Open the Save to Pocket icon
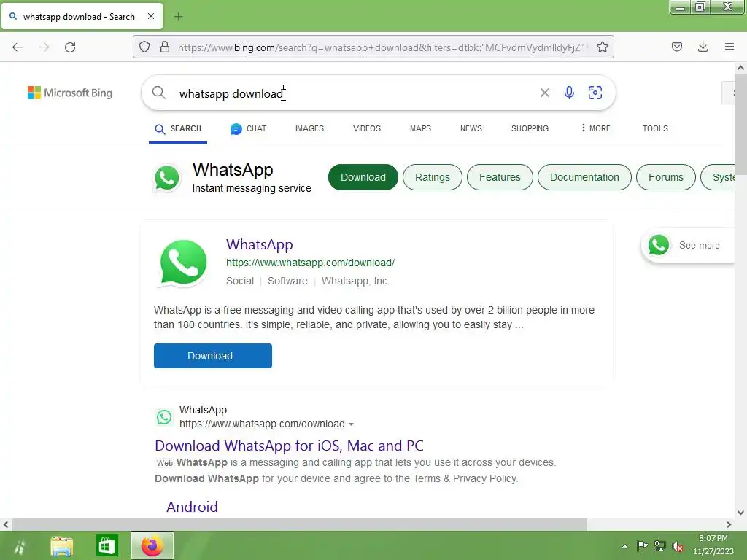This screenshot has width=747, height=560. (x=676, y=47)
